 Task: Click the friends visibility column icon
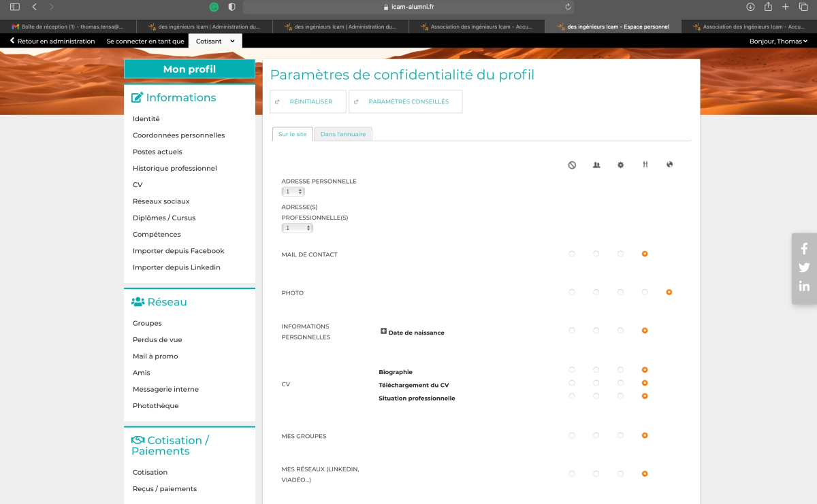tap(596, 165)
